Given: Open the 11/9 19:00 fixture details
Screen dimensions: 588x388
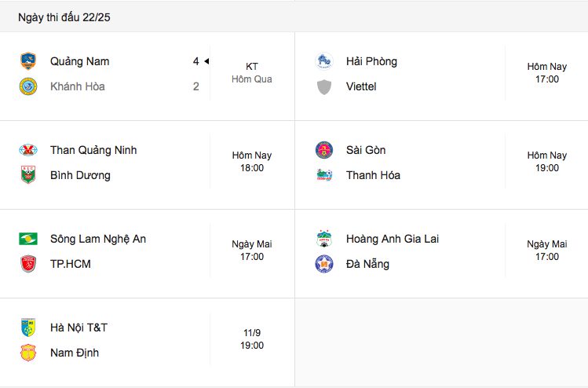Looking at the screenshot, I should click(x=252, y=339).
